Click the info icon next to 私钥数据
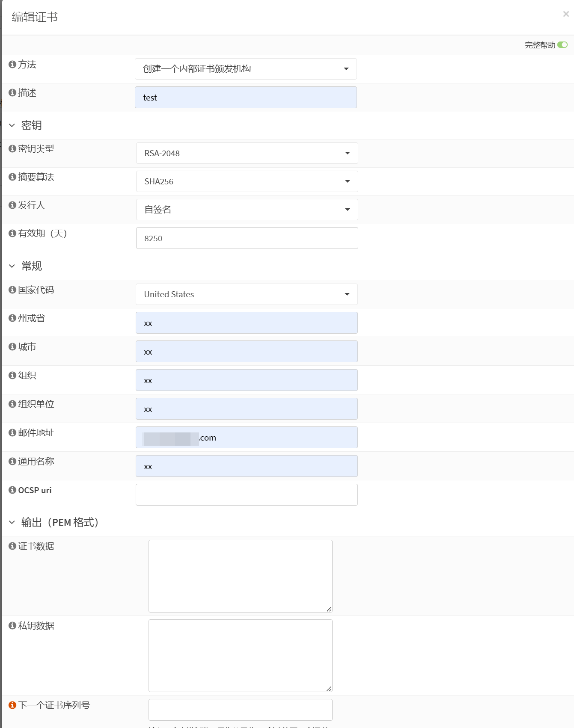Screen dimensions: 574x728 [x=12, y=625]
